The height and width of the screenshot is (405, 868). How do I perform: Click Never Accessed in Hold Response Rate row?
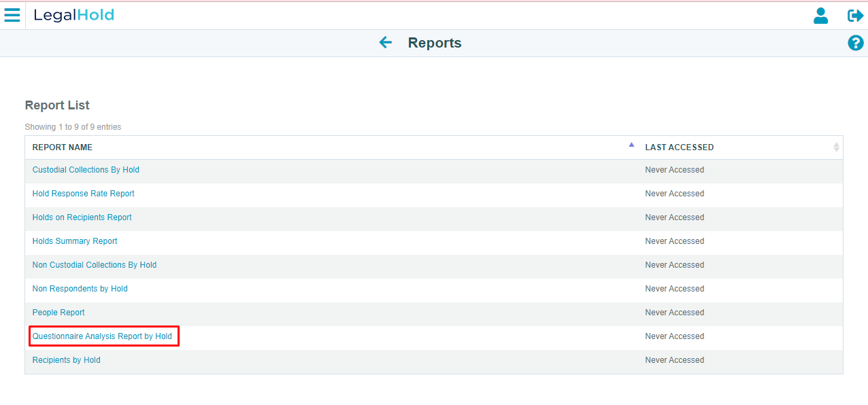point(675,194)
